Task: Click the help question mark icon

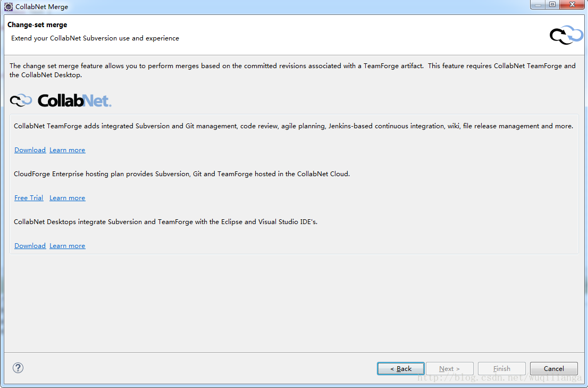Action: click(18, 368)
